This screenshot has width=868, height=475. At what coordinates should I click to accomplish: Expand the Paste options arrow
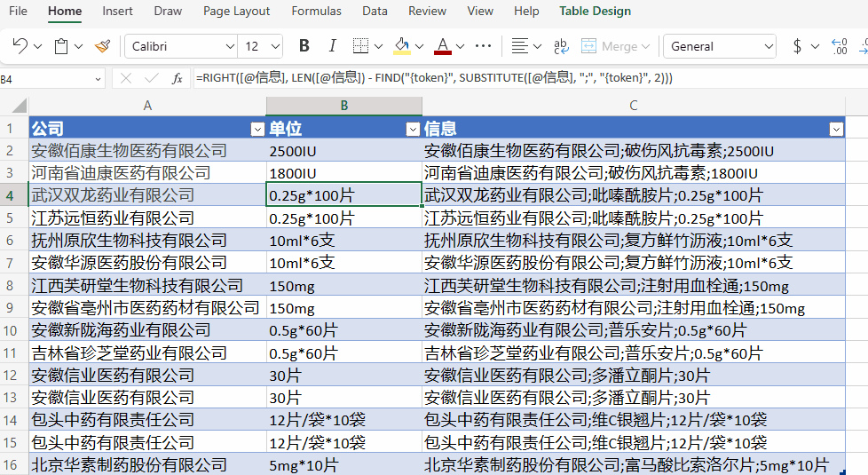[x=79, y=46]
